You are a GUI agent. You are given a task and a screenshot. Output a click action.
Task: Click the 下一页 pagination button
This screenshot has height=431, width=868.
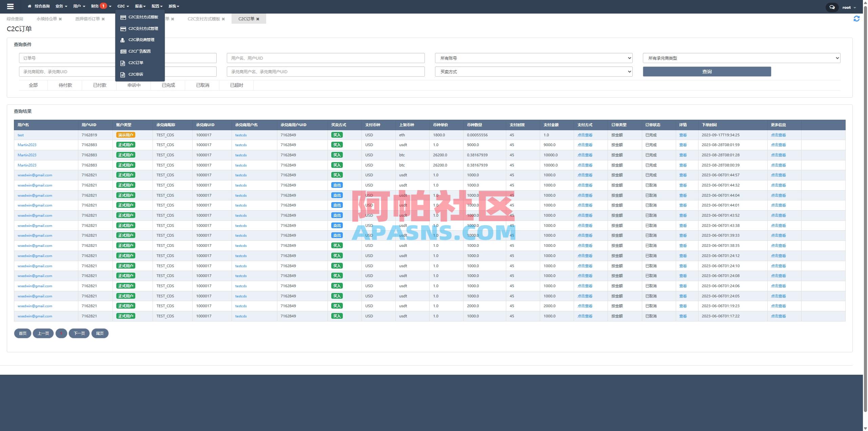[79, 333]
